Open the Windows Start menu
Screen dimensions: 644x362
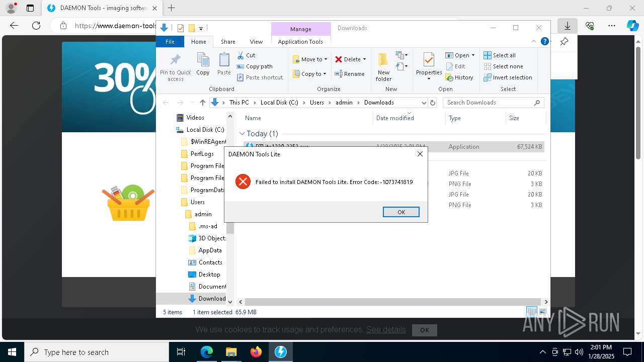12,352
